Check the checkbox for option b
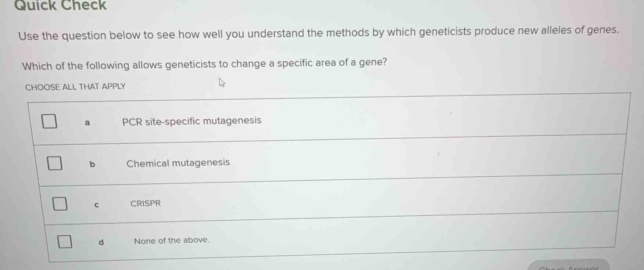The image size is (644, 270). [56, 163]
